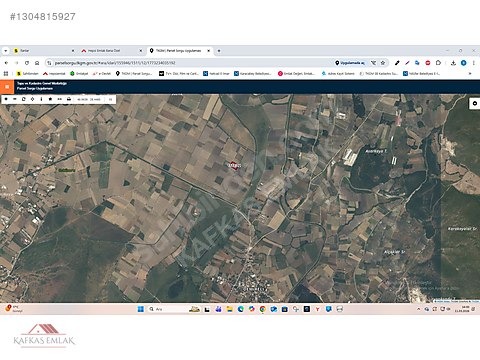Image resolution: width=480 pixels, height=360 pixels.
Task: Click the red ad-blocker extension icon
Action: point(428,63)
